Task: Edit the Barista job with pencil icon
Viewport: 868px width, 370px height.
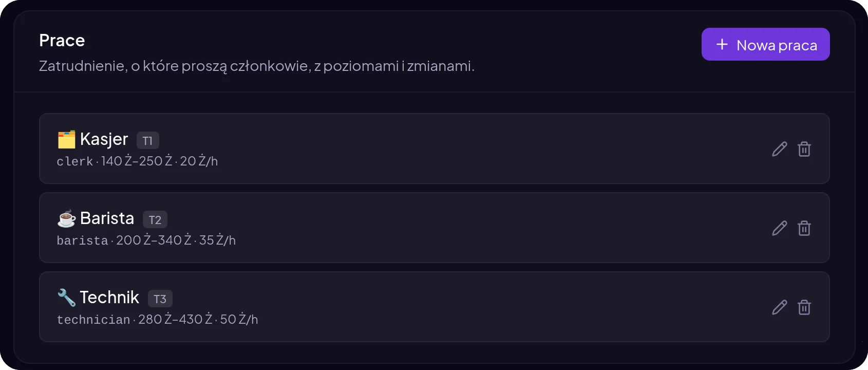Action: click(x=779, y=228)
